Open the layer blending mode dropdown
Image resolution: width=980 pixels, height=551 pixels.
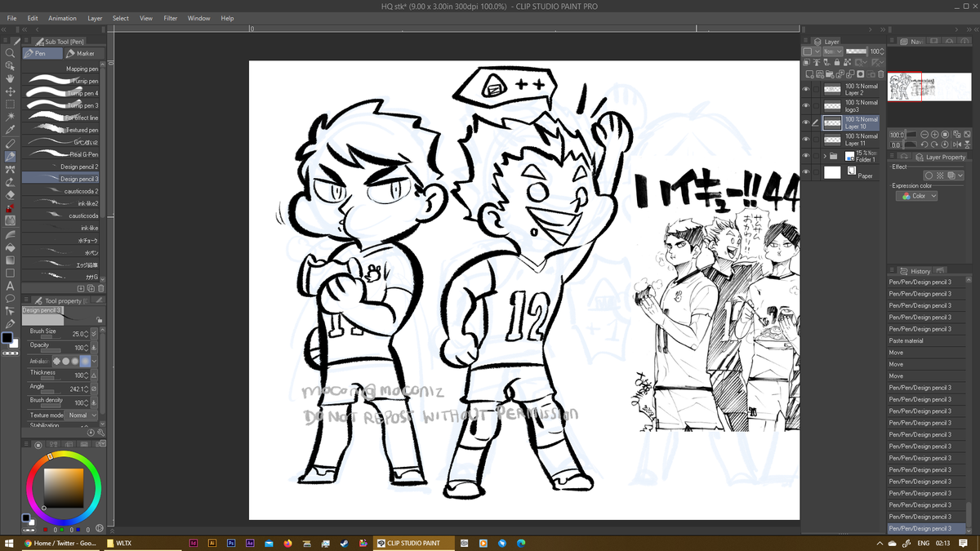[x=832, y=51]
